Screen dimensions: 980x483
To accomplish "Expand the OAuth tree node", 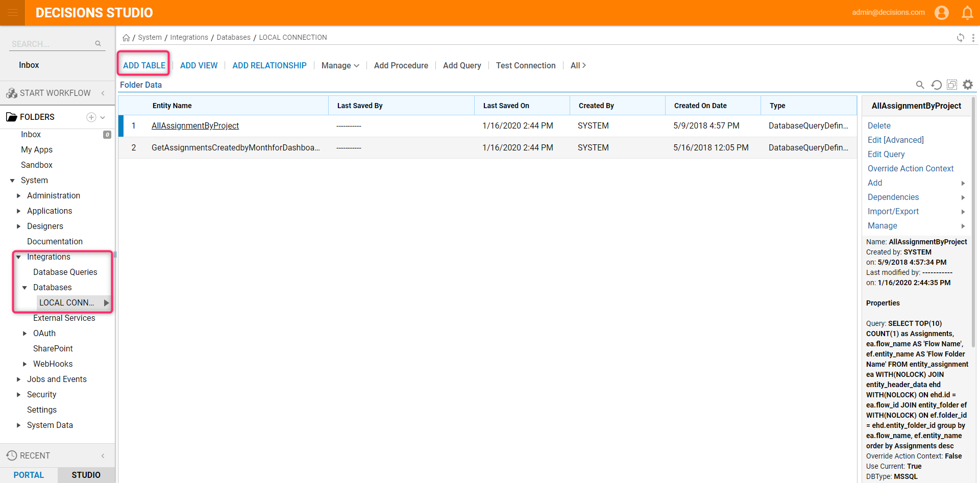I will point(24,334).
